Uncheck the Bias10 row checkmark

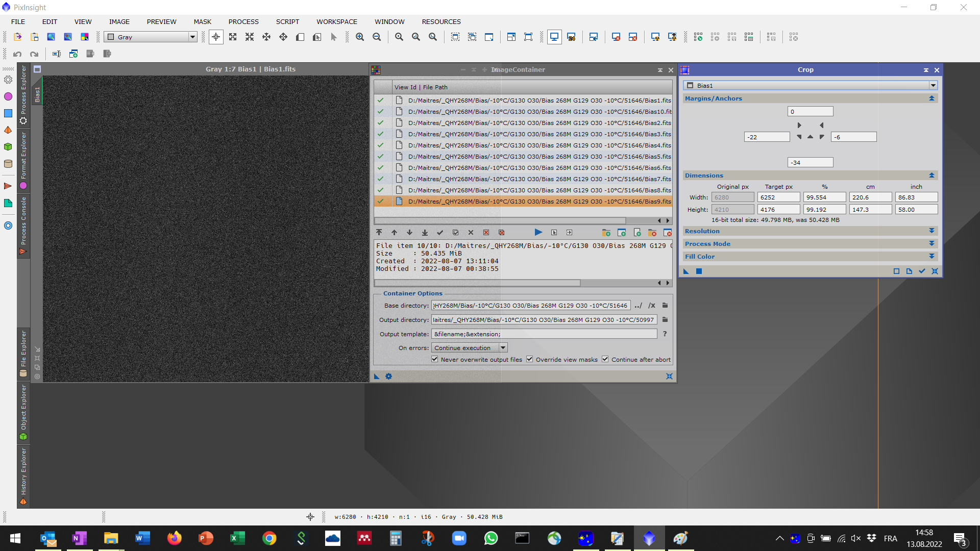[380, 111]
